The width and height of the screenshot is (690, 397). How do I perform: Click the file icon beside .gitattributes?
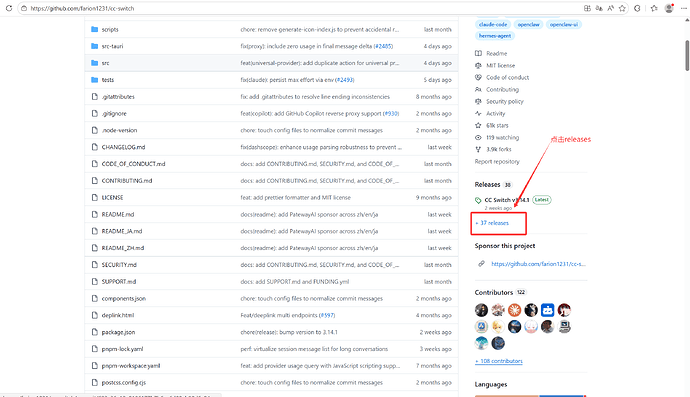(95, 96)
